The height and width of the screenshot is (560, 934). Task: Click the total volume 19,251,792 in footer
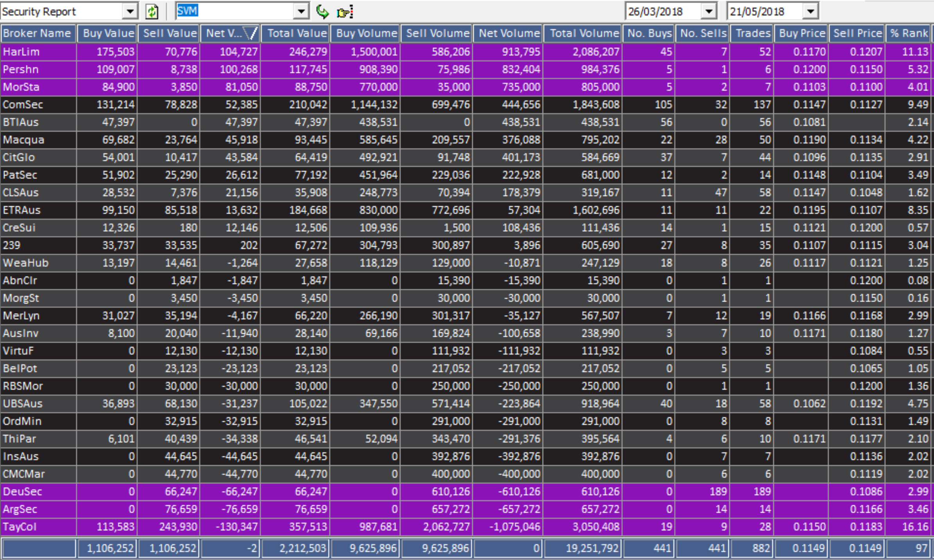583,548
